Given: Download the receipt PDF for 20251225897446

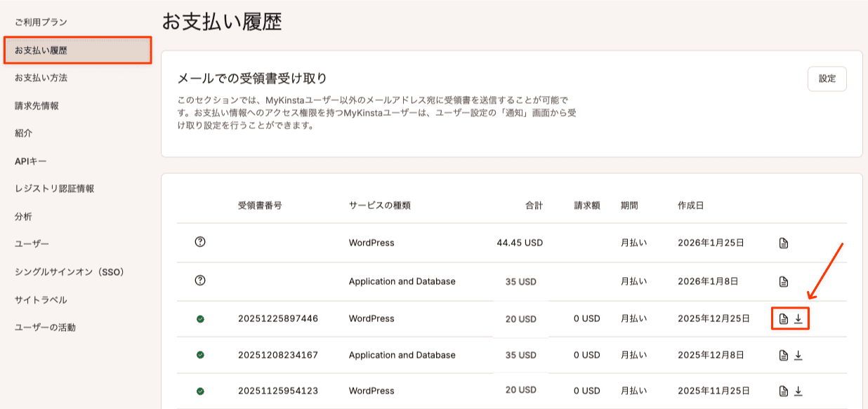Looking at the screenshot, I should 797,318.
